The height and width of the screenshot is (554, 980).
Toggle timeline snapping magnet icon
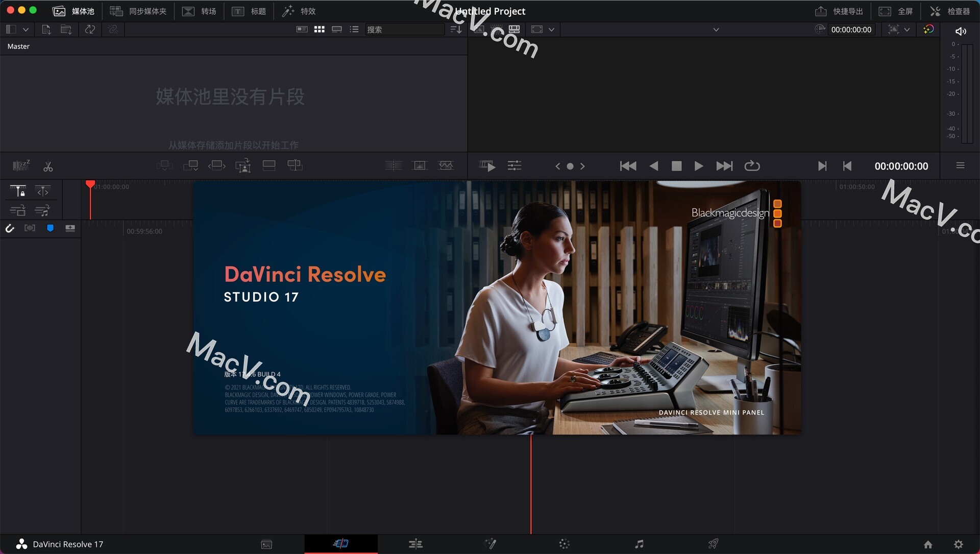coord(10,228)
